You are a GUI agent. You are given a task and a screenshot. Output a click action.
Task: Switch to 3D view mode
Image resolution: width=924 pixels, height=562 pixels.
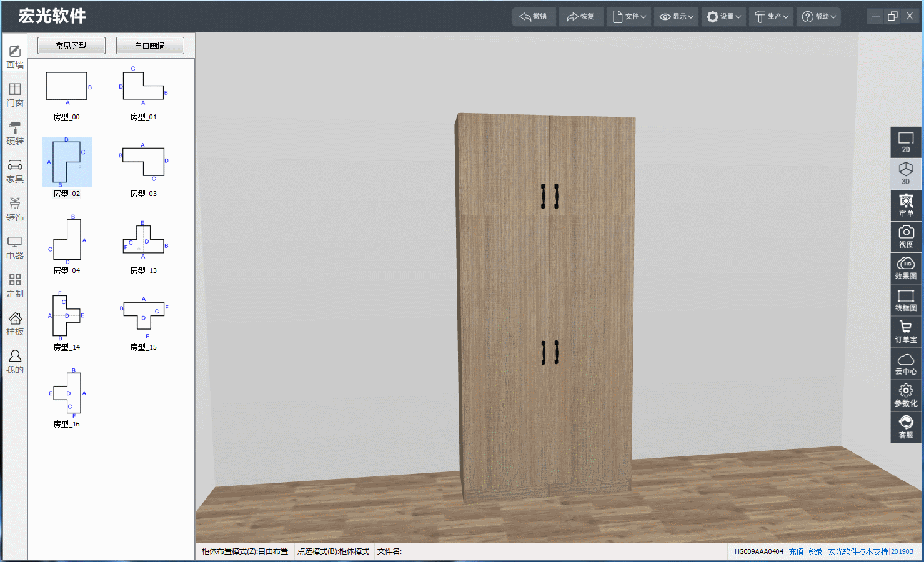906,174
